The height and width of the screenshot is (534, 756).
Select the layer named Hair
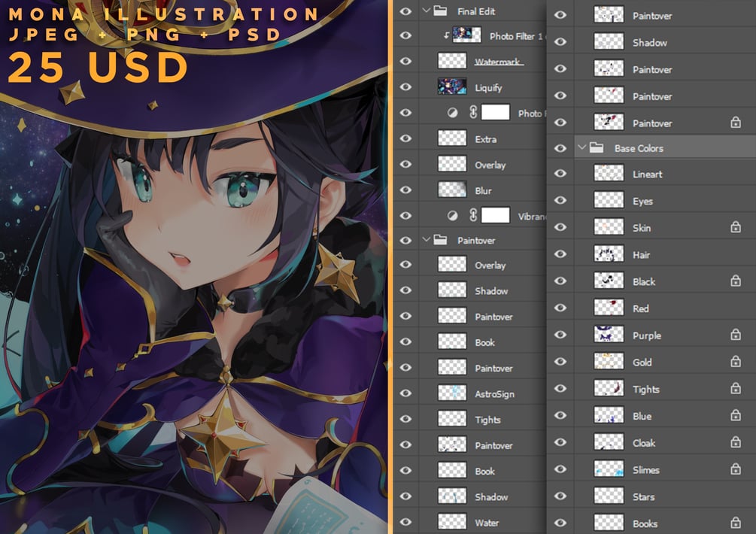click(641, 255)
